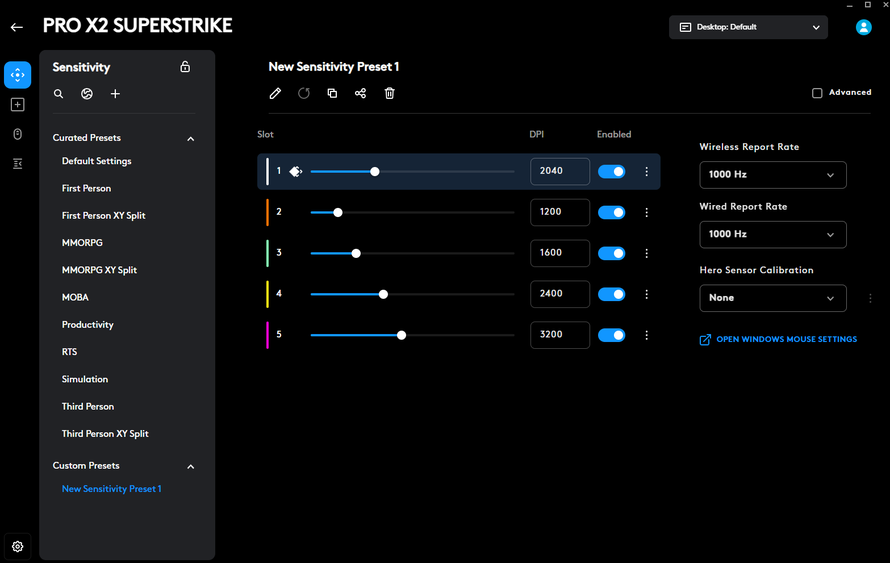
Task: Click the slot 3 DPI slider handle
Action: [356, 253]
